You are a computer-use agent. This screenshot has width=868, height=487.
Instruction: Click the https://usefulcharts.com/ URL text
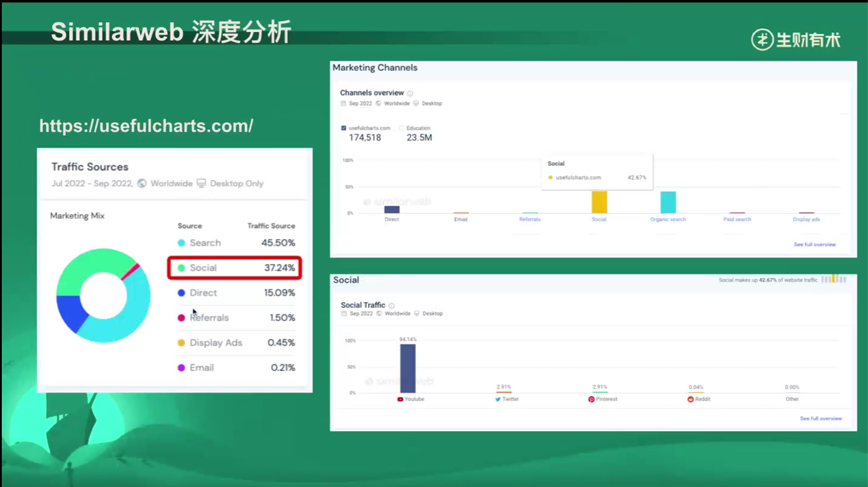[x=146, y=126]
